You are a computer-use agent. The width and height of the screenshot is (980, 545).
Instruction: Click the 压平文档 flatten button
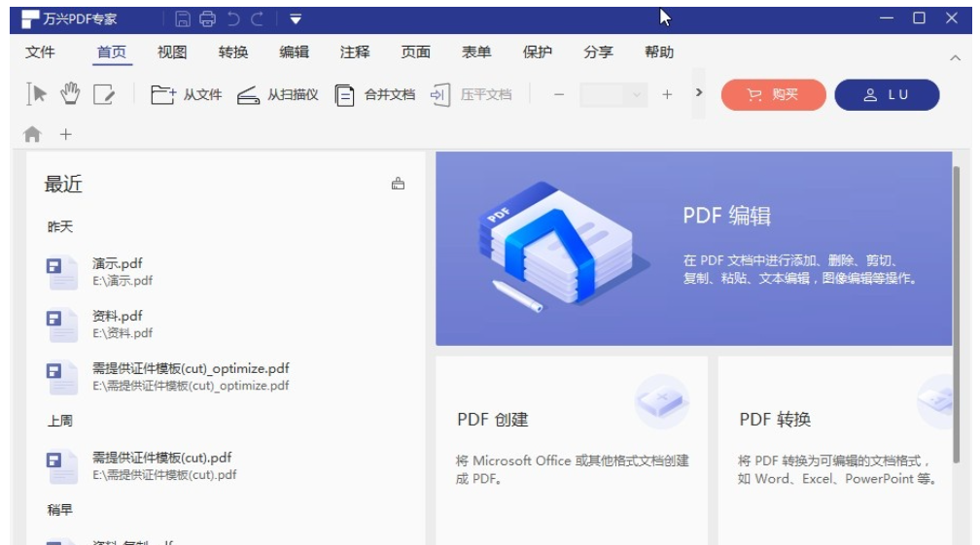472,95
